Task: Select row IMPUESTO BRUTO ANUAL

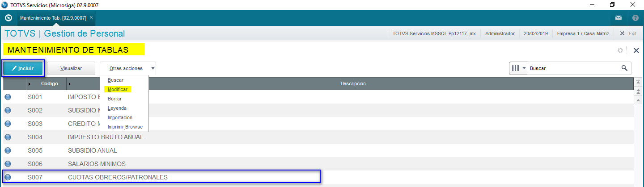Action: 318,137
